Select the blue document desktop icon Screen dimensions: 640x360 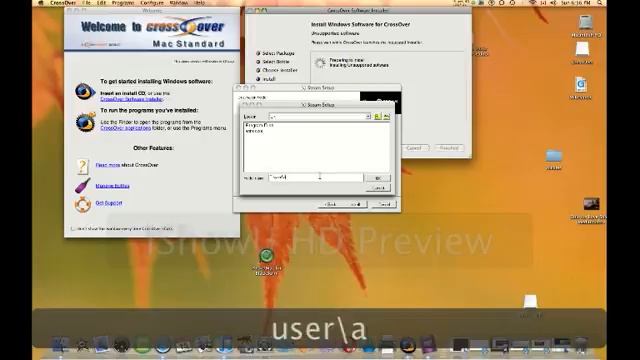pyautogui.click(x=581, y=87)
